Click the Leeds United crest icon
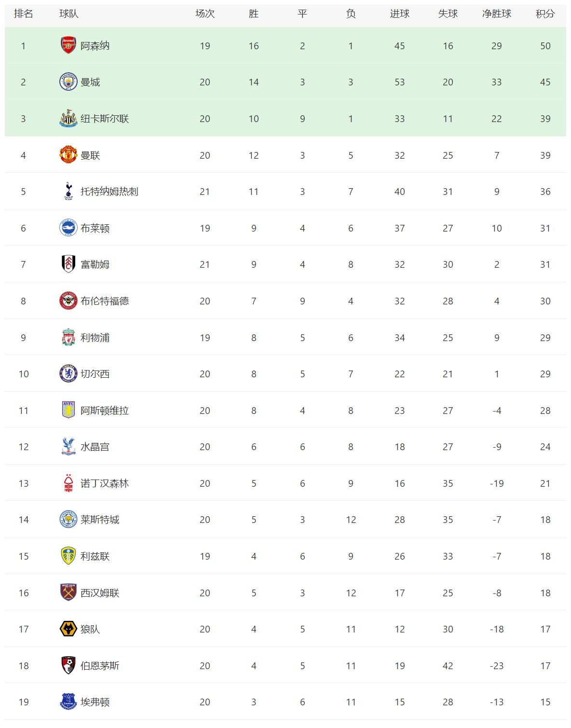This screenshot has height=728, width=571. point(68,556)
